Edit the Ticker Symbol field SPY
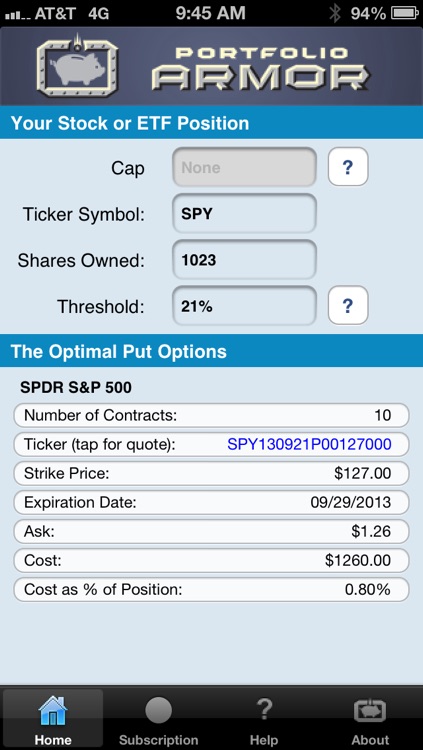The width and height of the screenshot is (423, 750). pyautogui.click(x=244, y=213)
